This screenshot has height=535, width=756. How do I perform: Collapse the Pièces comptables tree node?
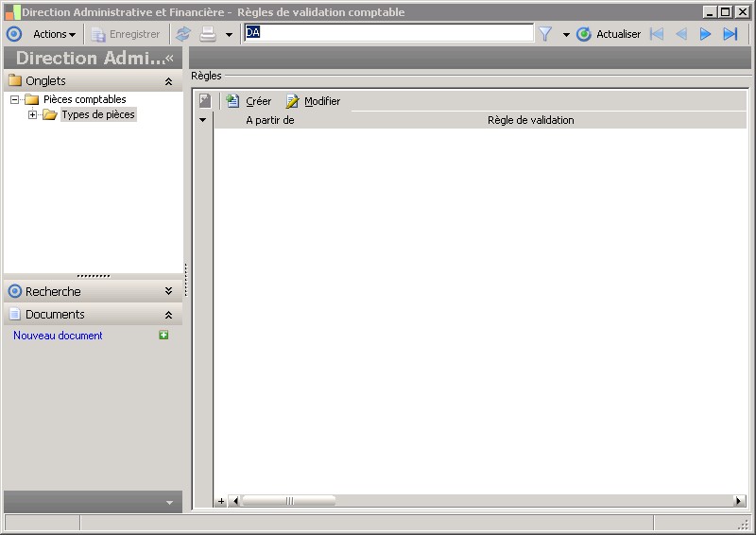coord(15,100)
